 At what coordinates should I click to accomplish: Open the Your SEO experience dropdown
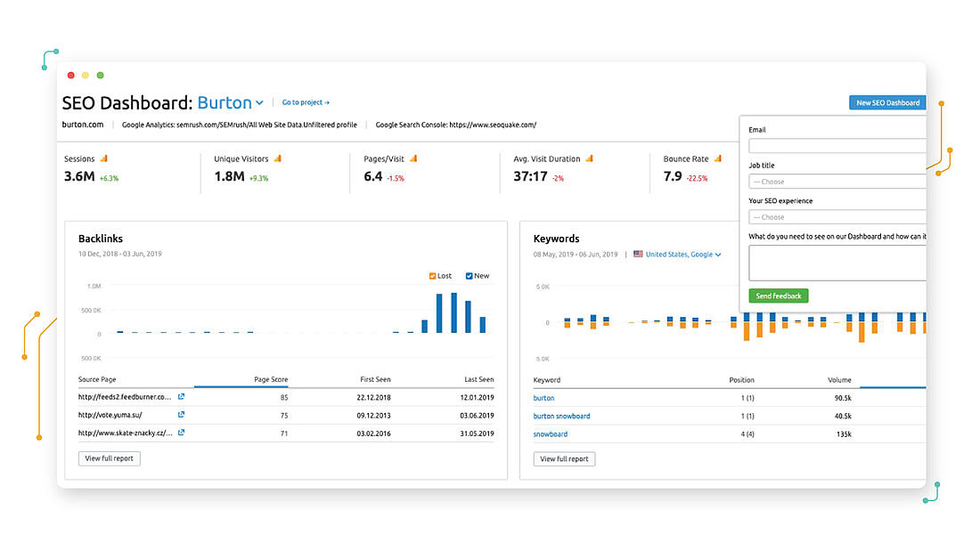click(x=837, y=217)
